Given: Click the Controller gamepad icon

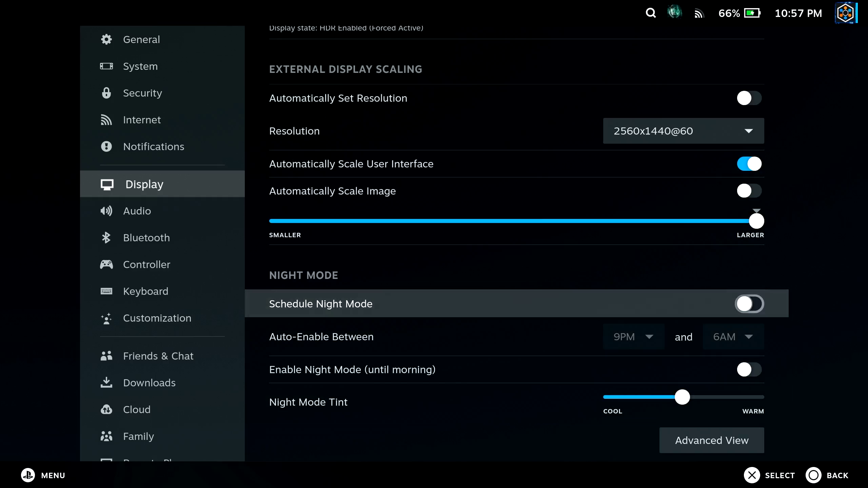Looking at the screenshot, I should pos(106,264).
